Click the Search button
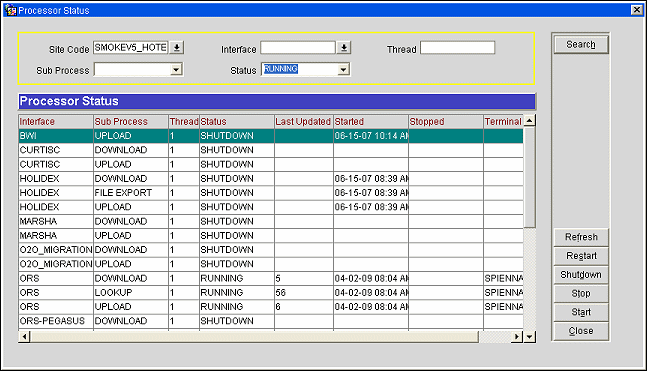Viewport: 647px width, 371px height. click(x=581, y=45)
